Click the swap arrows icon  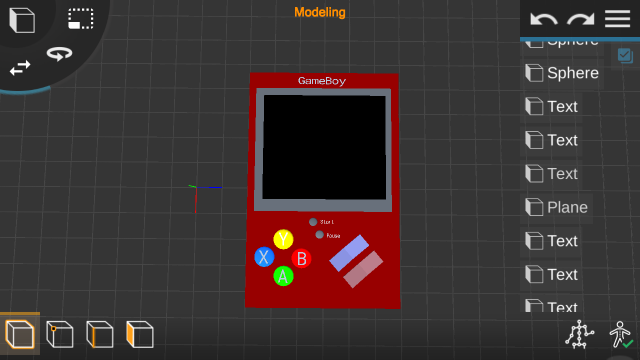[x=20, y=68]
